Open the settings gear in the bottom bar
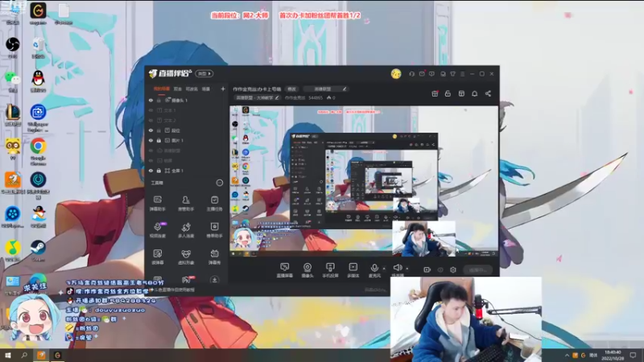Viewport: 644px width, 362px height. coord(453,269)
